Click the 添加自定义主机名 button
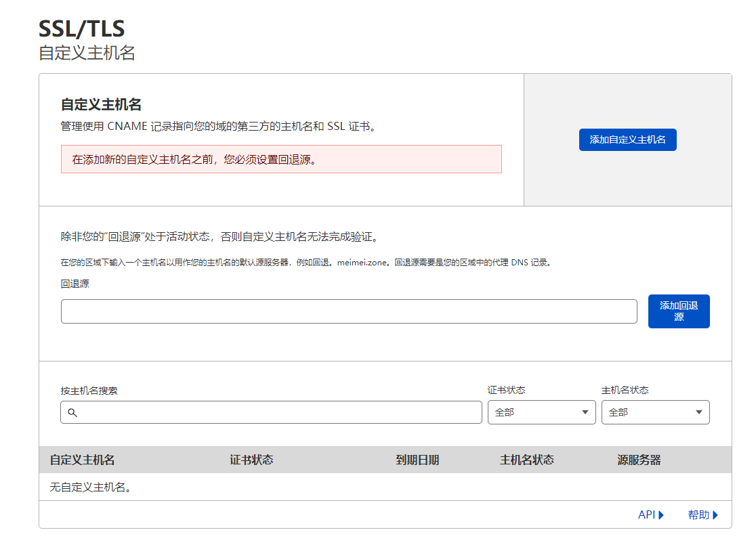Image resolution: width=756 pixels, height=549 pixels. 627,139
